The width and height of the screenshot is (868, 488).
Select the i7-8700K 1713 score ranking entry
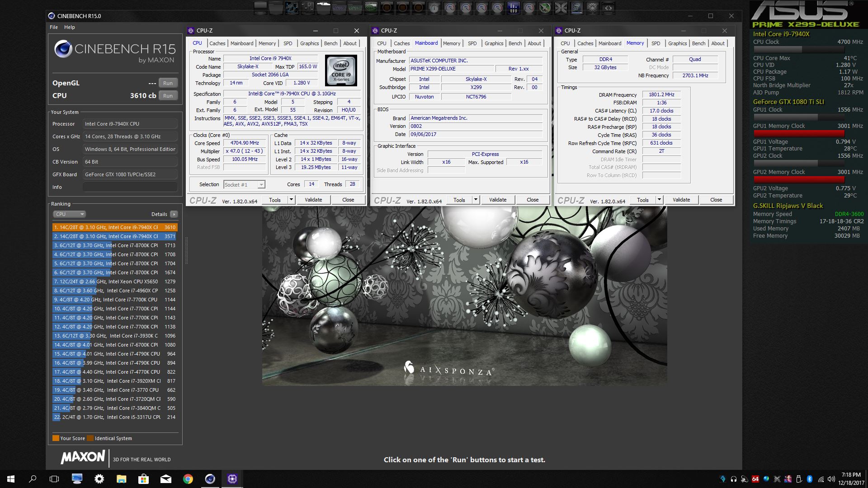click(x=115, y=245)
